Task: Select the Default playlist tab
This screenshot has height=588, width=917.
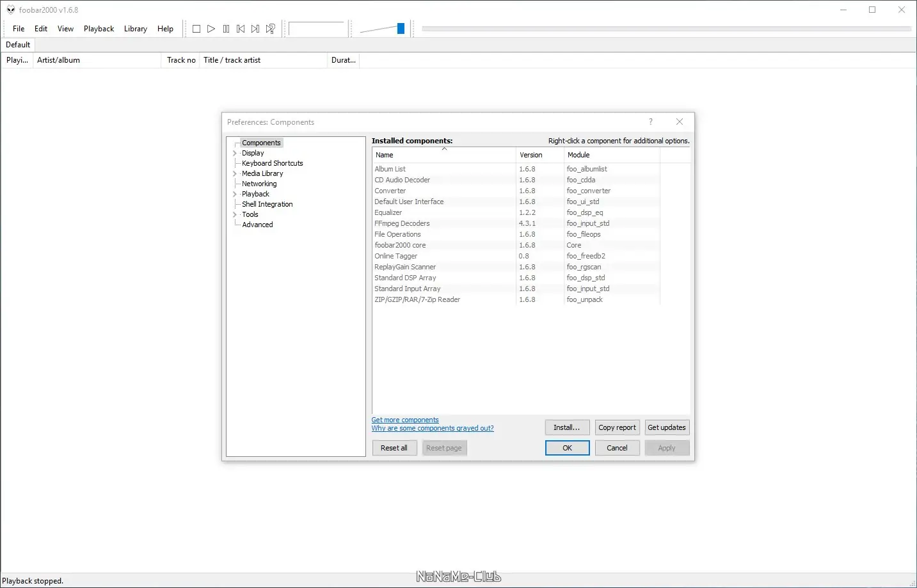Action: [x=18, y=45]
